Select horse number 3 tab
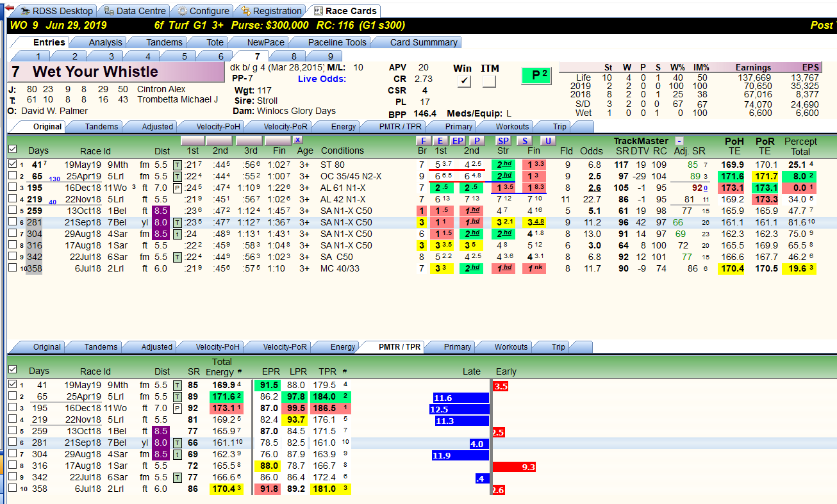This screenshot has width=837, height=504. (111, 56)
